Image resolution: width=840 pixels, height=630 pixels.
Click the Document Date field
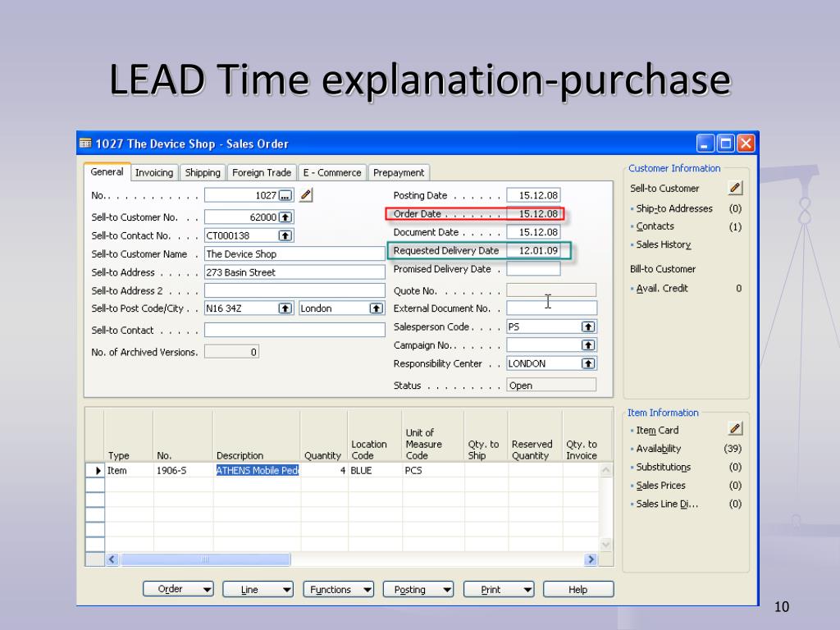533,232
